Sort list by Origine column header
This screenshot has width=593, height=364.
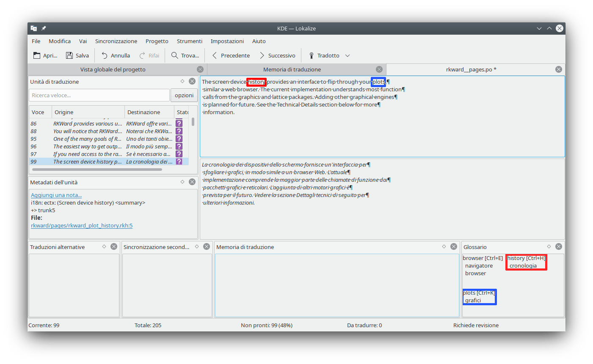(x=88, y=112)
